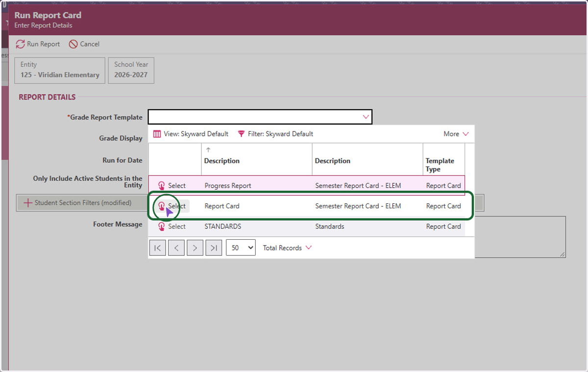This screenshot has height=372, width=588.
Task: Expand Total Records chevron
Action: (309, 248)
